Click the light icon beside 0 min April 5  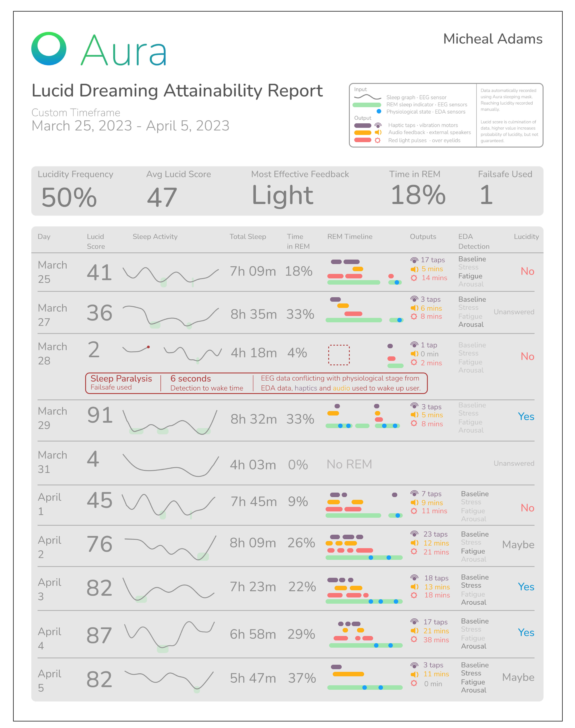(414, 683)
